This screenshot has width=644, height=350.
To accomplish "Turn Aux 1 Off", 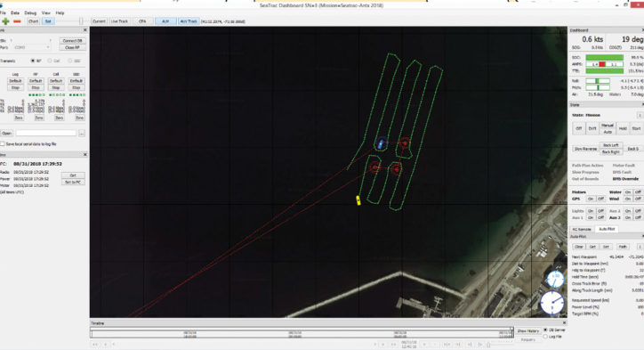I will 600,217.
